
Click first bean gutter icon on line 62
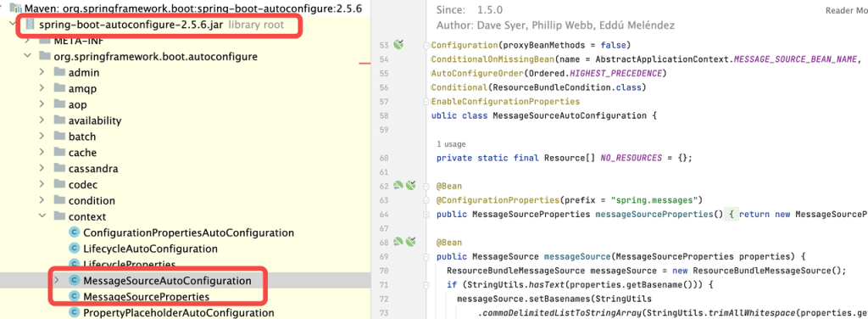pyautogui.click(x=398, y=186)
